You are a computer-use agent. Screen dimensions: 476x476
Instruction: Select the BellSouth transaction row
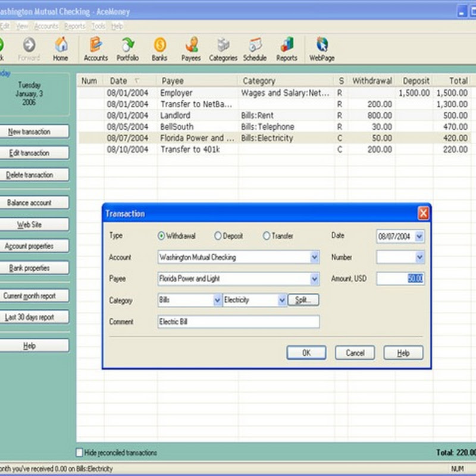(274, 127)
